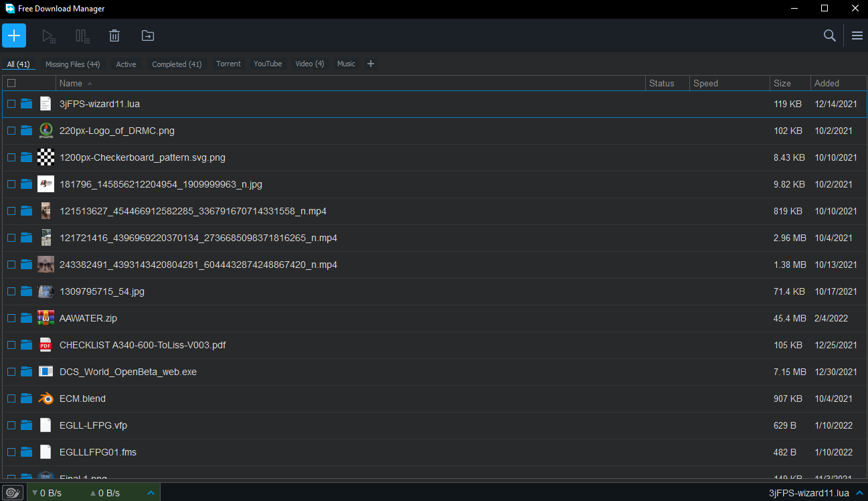
Task: Toggle the select-all checkbox in header
Action: [x=11, y=83]
